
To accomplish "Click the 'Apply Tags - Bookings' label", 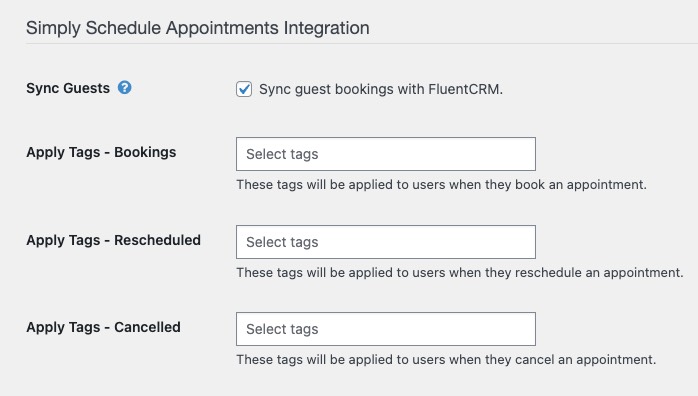I will [101, 152].
